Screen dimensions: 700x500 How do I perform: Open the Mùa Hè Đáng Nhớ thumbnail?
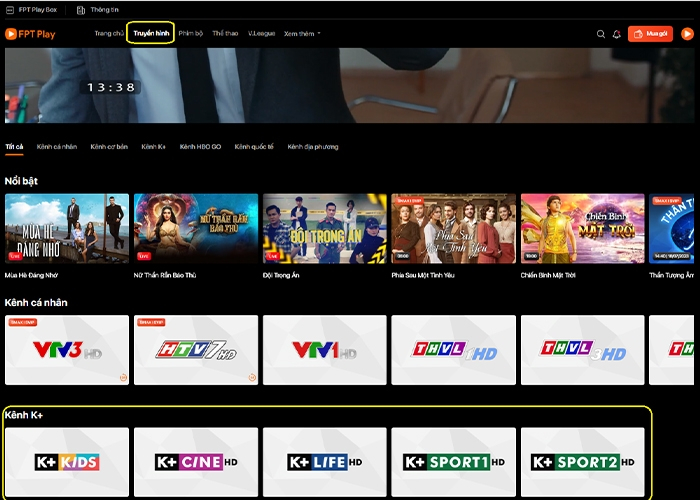coord(67,229)
